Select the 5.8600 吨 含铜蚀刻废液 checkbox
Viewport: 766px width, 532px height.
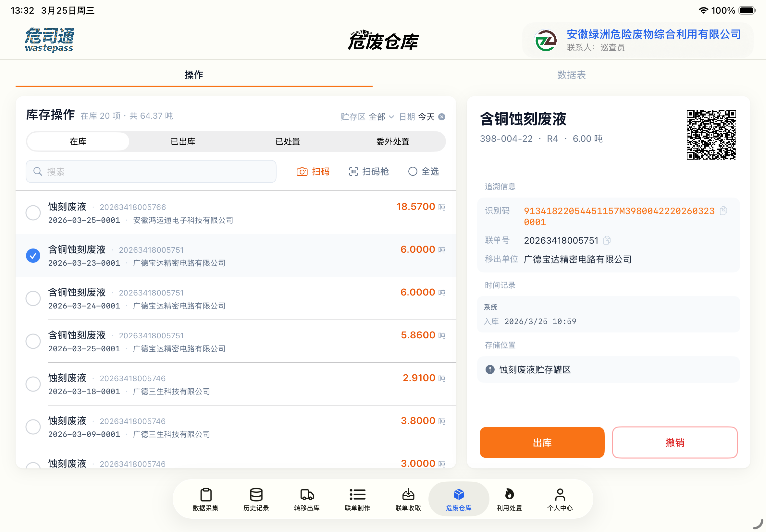pyautogui.click(x=33, y=341)
